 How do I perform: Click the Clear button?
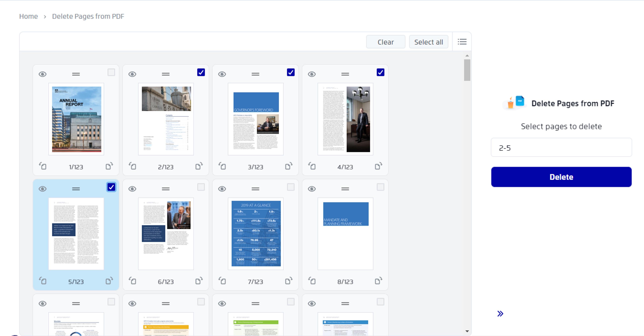pos(386,42)
